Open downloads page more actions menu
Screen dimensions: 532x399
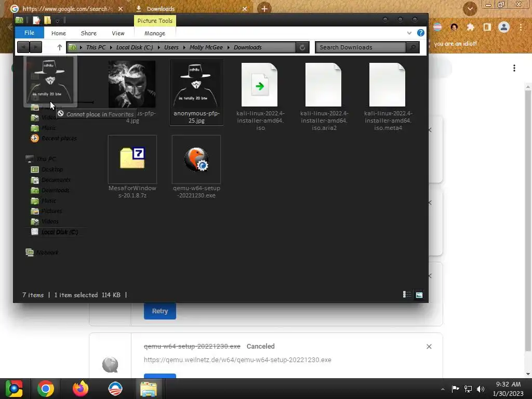tap(514, 68)
